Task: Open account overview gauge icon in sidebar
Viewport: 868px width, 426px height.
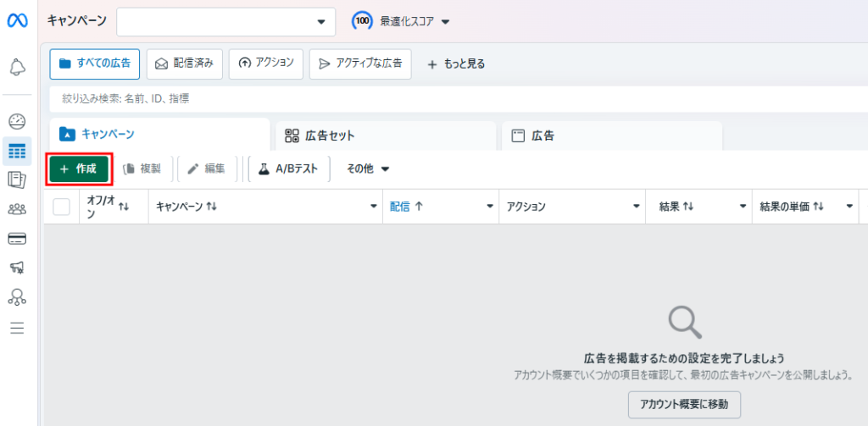Action: [x=17, y=121]
